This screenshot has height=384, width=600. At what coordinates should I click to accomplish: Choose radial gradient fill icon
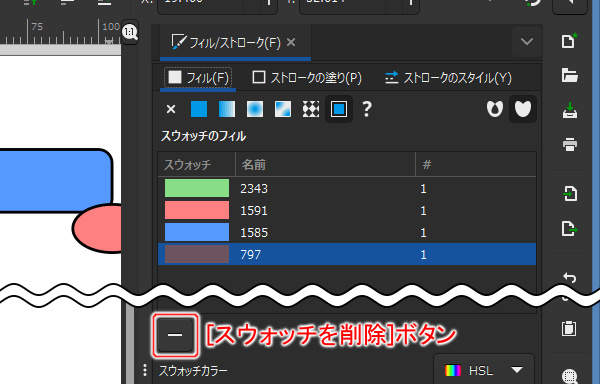[255, 109]
